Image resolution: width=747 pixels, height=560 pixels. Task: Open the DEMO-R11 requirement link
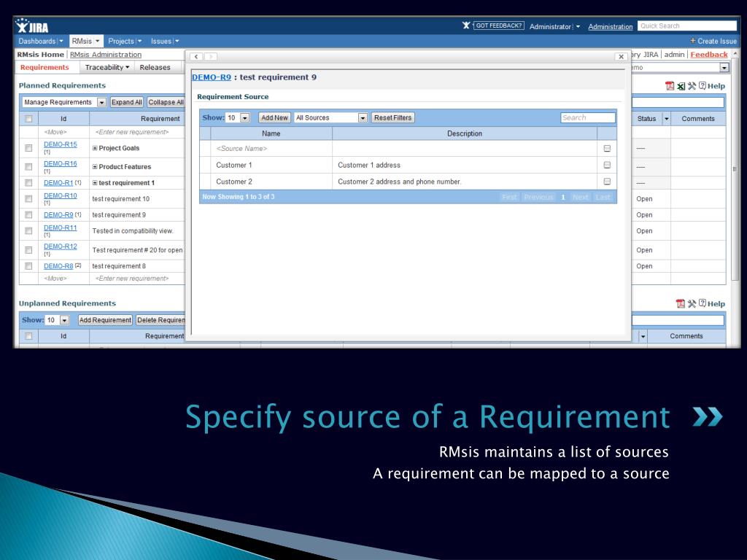[60, 227]
